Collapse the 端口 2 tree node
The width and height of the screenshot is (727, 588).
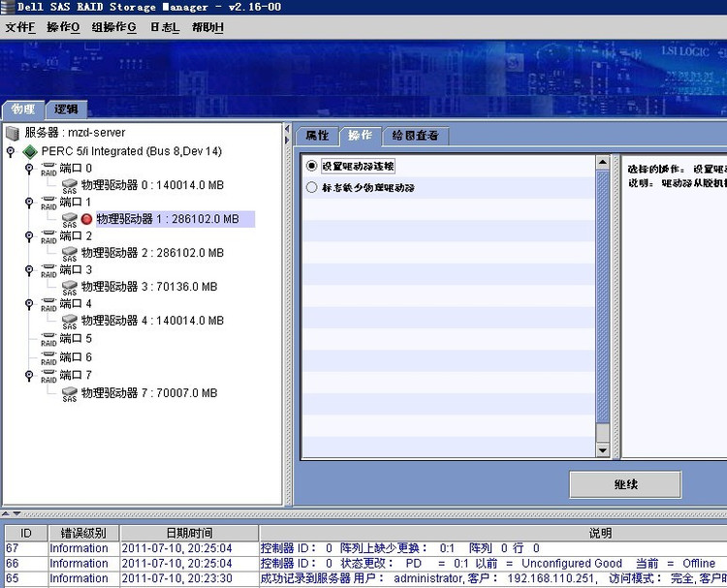tap(29, 236)
